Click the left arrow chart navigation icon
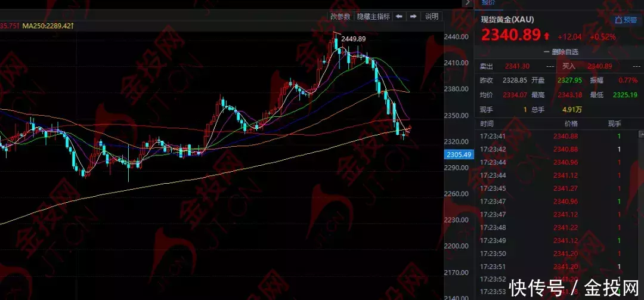644x300 pixels. pos(399,17)
